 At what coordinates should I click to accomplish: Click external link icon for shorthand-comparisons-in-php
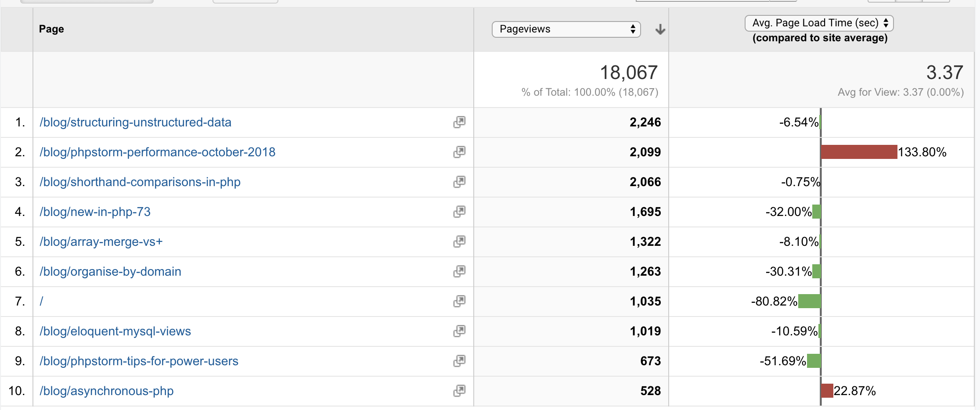tap(459, 182)
